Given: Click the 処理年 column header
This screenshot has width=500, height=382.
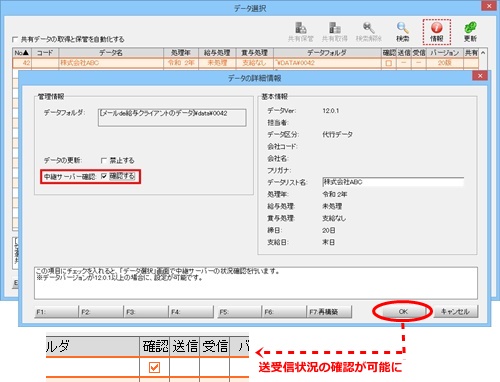Looking at the screenshot, I should click(x=181, y=53).
